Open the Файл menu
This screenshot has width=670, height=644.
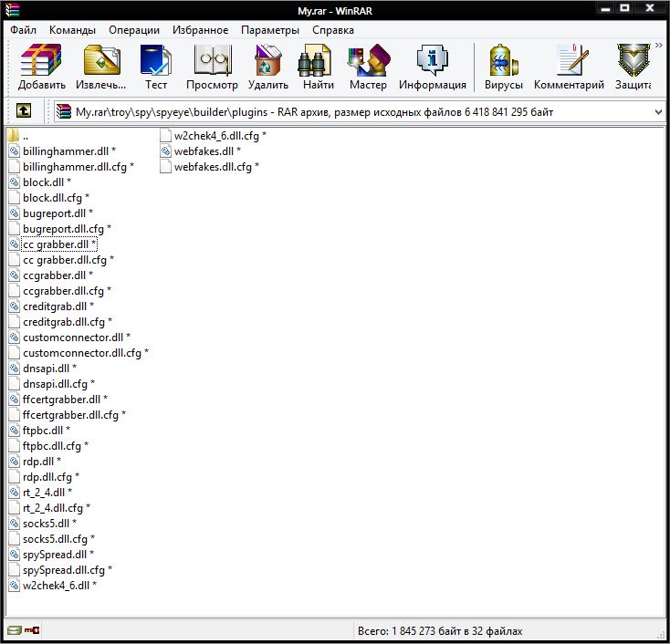coord(23,30)
